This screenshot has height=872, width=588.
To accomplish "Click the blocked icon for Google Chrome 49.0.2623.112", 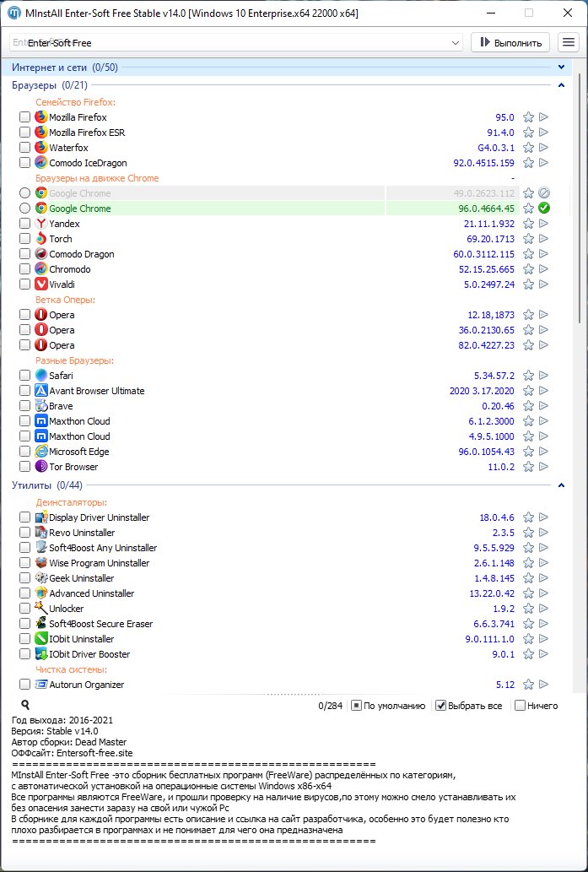I will click(544, 193).
